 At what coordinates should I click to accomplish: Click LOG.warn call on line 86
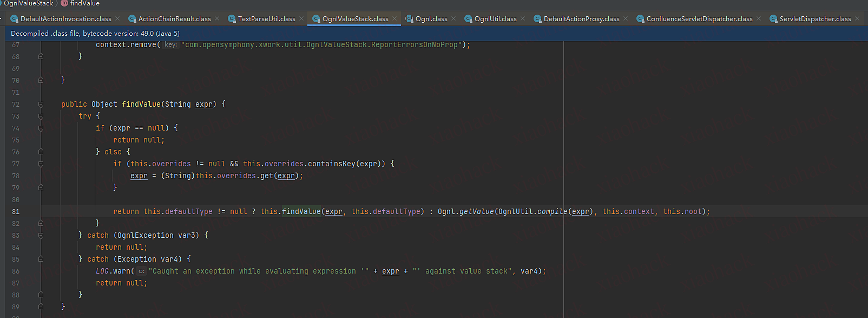[x=113, y=271]
